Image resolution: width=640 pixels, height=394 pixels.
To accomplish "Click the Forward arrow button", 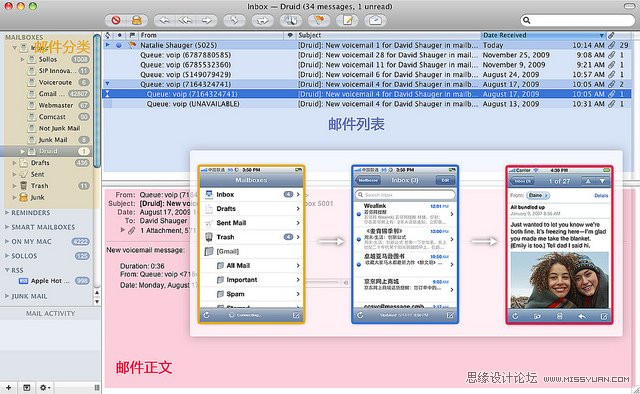I will (x=207, y=20).
